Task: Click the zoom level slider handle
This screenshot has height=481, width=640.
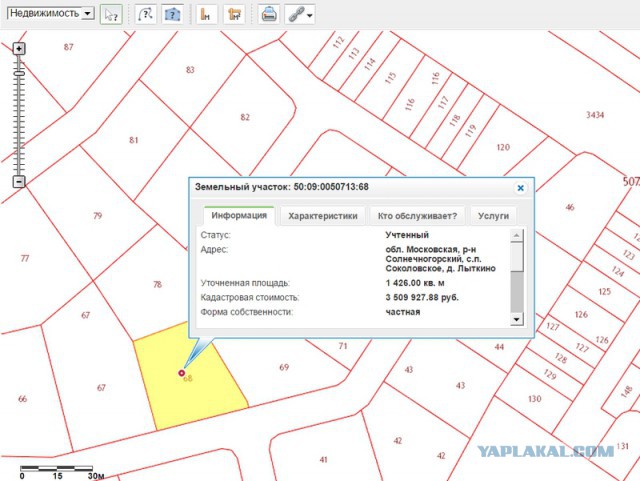Action: pyautogui.click(x=18, y=72)
